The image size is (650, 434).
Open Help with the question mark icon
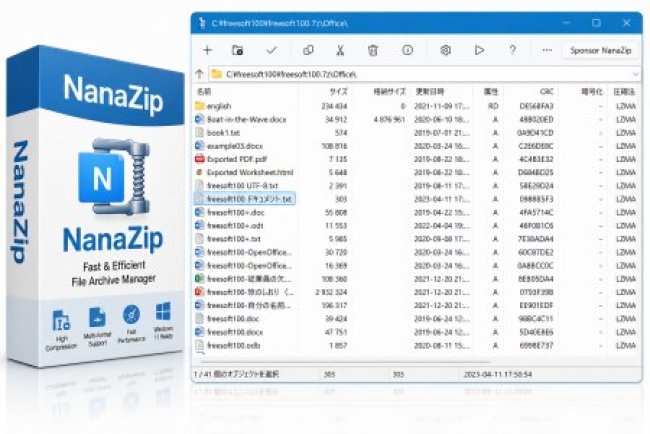click(x=512, y=50)
